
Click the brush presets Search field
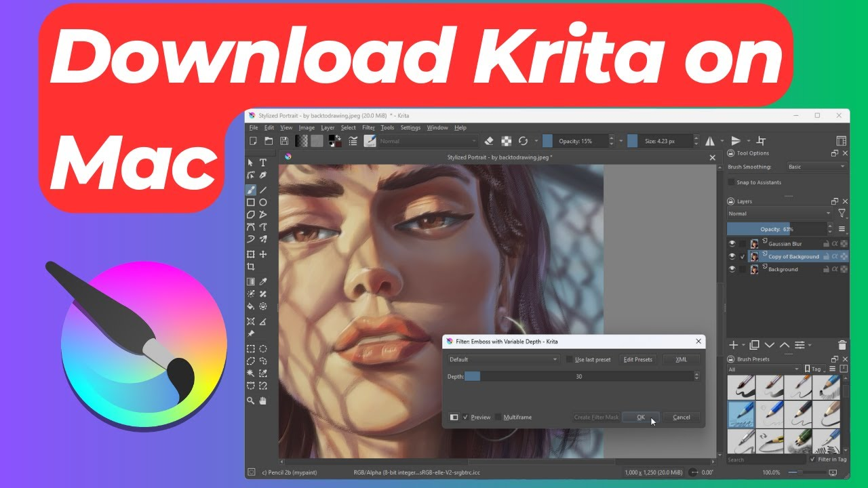click(x=766, y=460)
